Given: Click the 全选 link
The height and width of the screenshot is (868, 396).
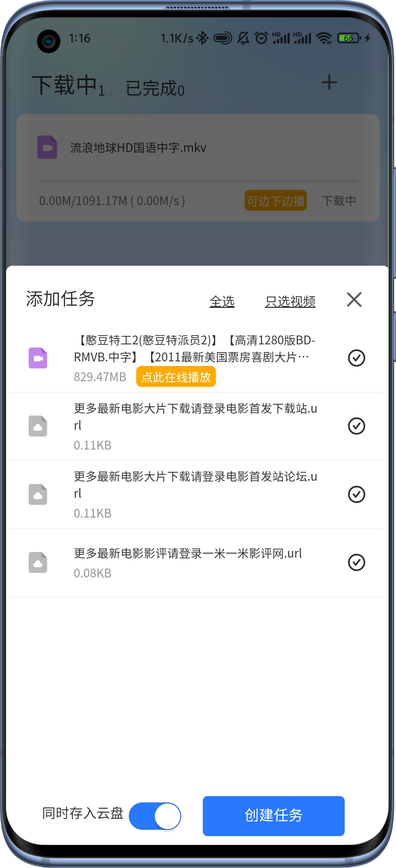Looking at the screenshot, I should coord(222,301).
